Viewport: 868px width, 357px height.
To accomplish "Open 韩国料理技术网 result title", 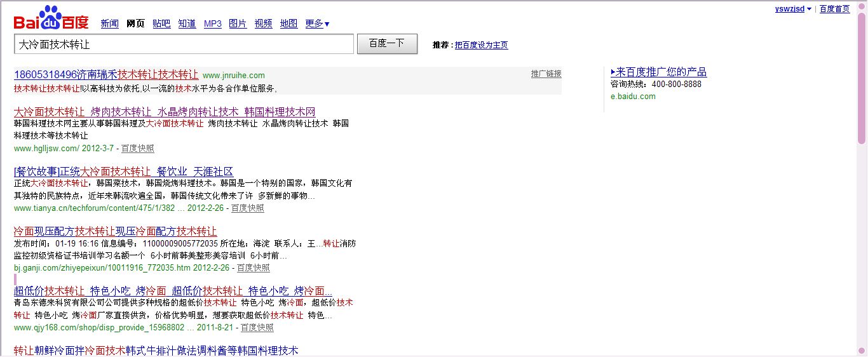I will [x=165, y=112].
